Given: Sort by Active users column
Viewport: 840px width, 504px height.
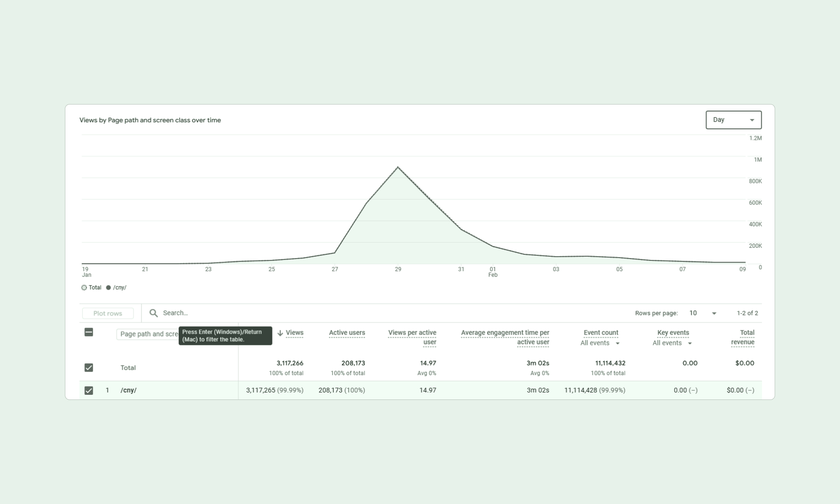Looking at the screenshot, I should (x=347, y=333).
